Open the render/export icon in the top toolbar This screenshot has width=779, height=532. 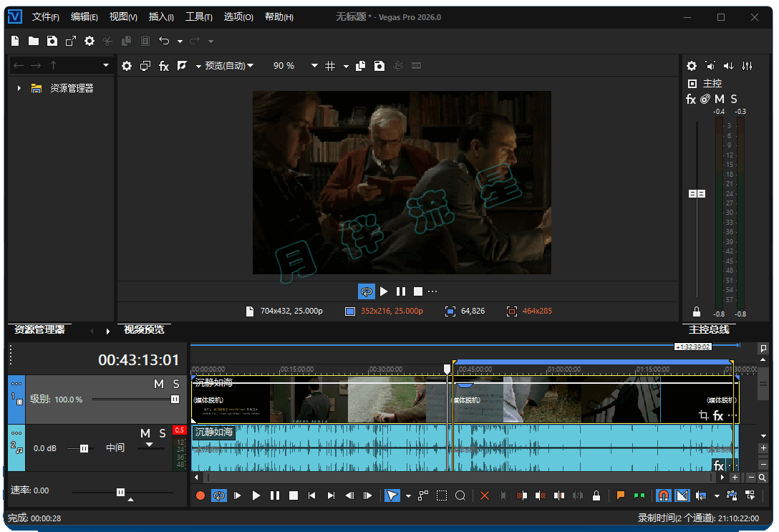[71, 42]
